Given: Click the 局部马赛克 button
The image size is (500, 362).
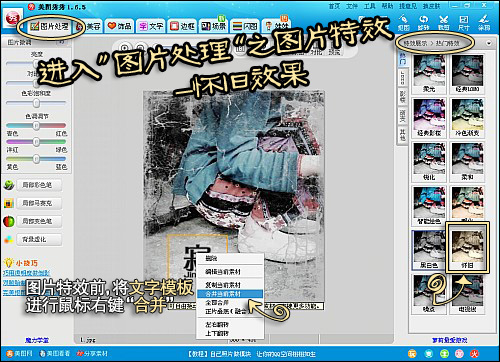Looking at the screenshot, I should pos(39,203).
